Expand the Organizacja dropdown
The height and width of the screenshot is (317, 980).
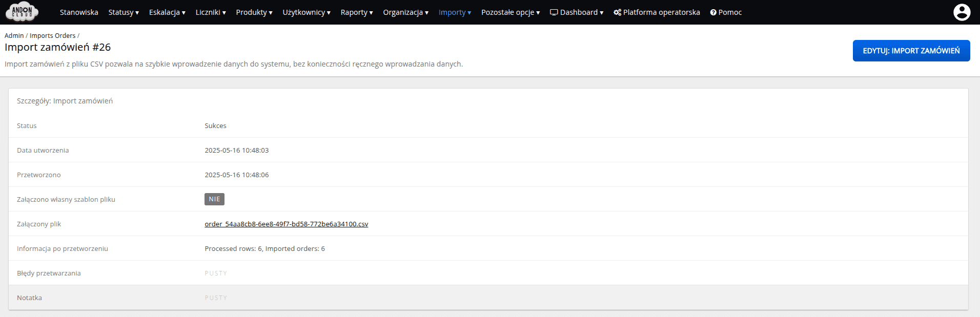pyautogui.click(x=405, y=12)
